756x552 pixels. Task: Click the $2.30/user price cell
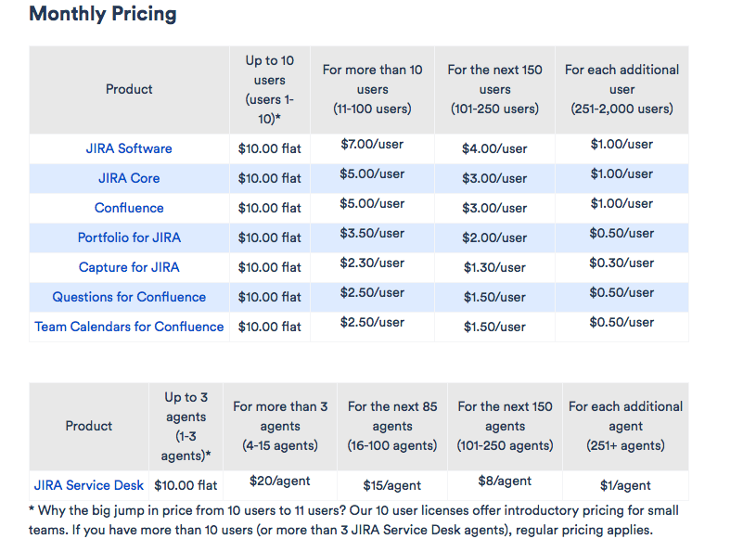(372, 263)
